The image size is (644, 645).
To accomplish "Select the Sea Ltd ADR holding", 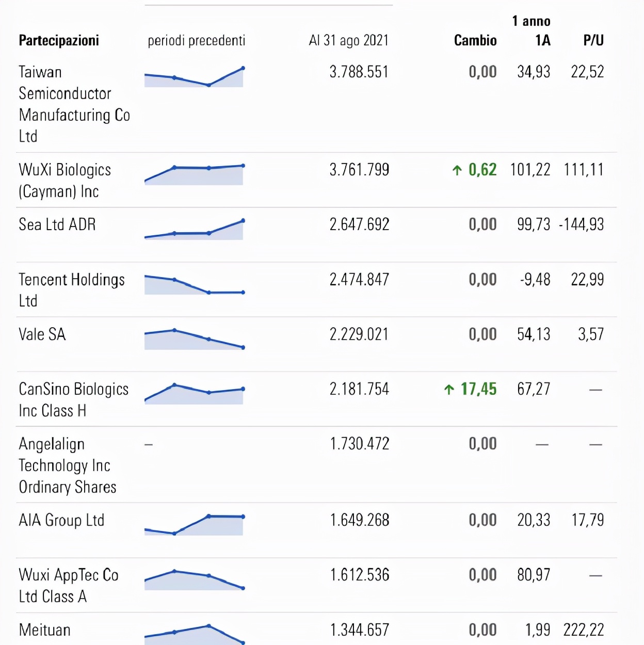I will click(57, 224).
